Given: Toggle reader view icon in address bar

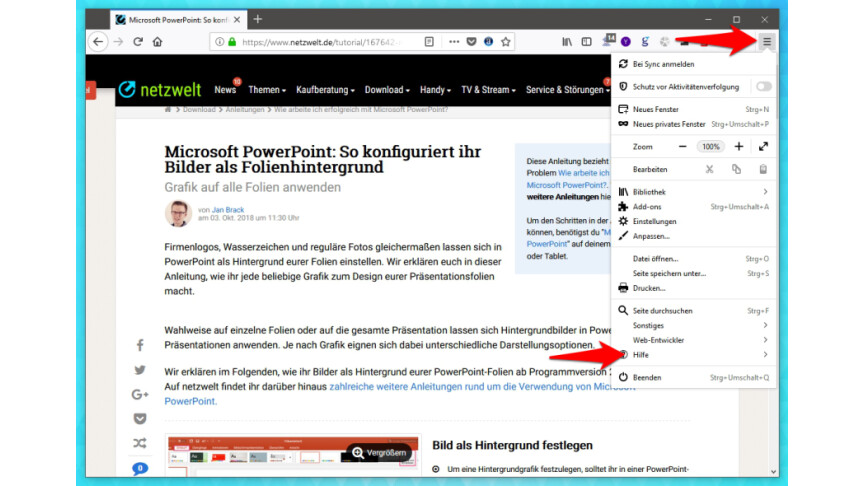Looking at the screenshot, I should click(429, 42).
